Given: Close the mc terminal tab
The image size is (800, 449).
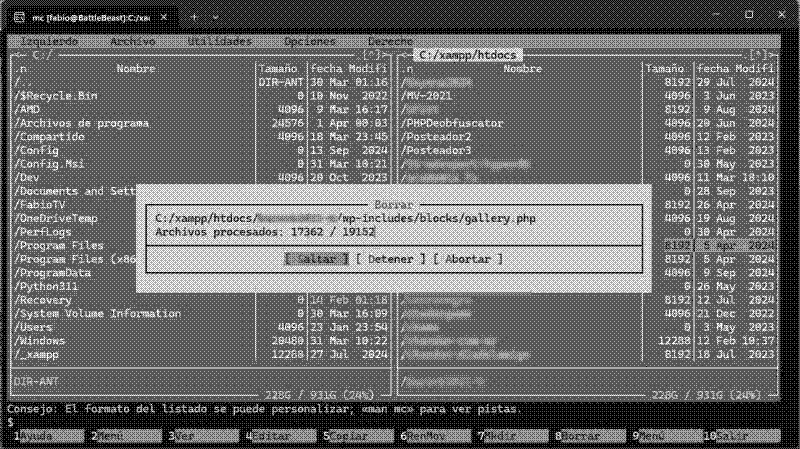Looking at the screenshot, I should (164, 17).
